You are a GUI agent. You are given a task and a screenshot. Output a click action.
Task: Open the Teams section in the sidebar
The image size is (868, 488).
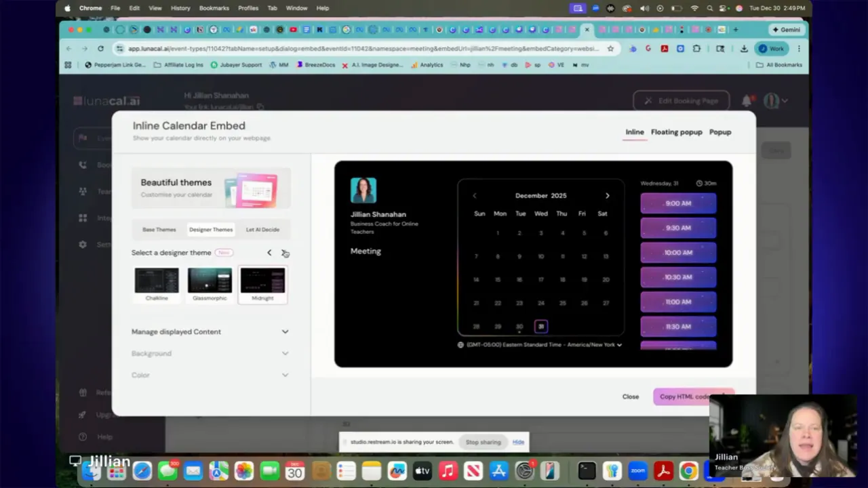pyautogui.click(x=83, y=191)
